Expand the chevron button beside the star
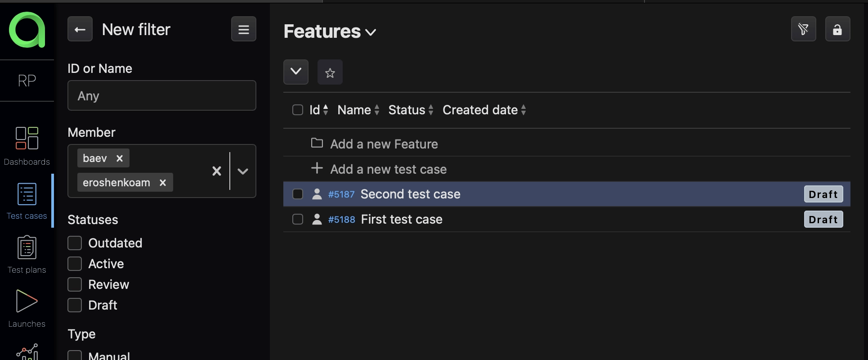The width and height of the screenshot is (868, 360). click(x=295, y=72)
